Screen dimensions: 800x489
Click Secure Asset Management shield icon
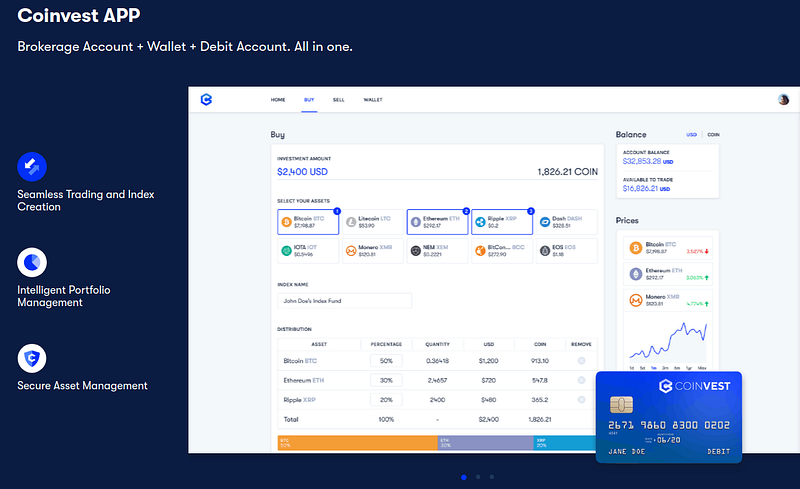32,358
